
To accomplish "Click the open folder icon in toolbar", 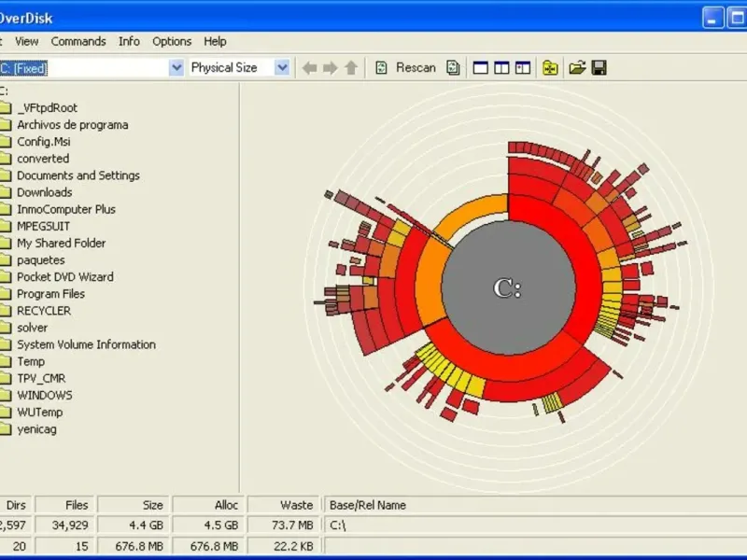I will coord(577,67).
